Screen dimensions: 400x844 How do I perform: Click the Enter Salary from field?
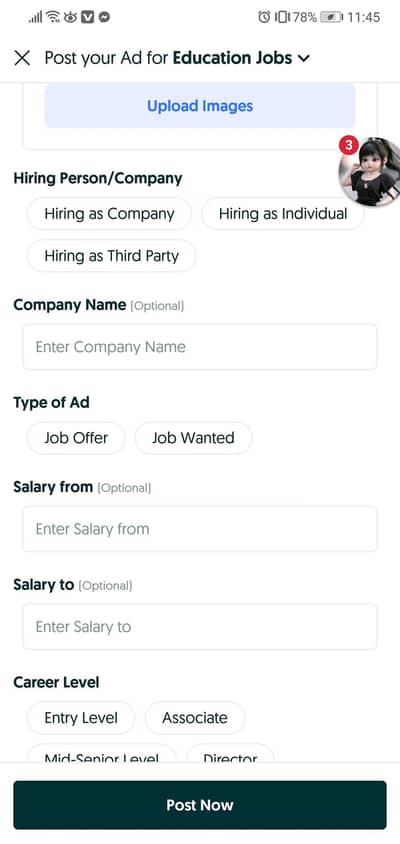point(200,529)
